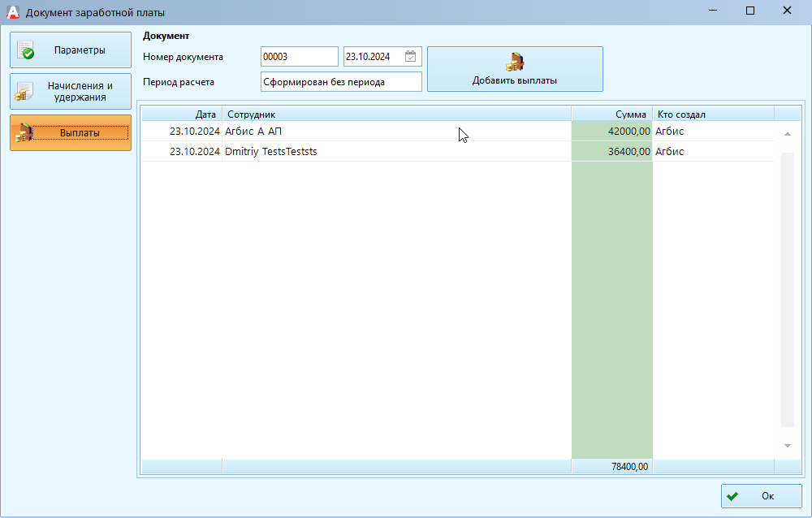
Task: Click the application logo in title bar
Action: click(x=12, y=12)
